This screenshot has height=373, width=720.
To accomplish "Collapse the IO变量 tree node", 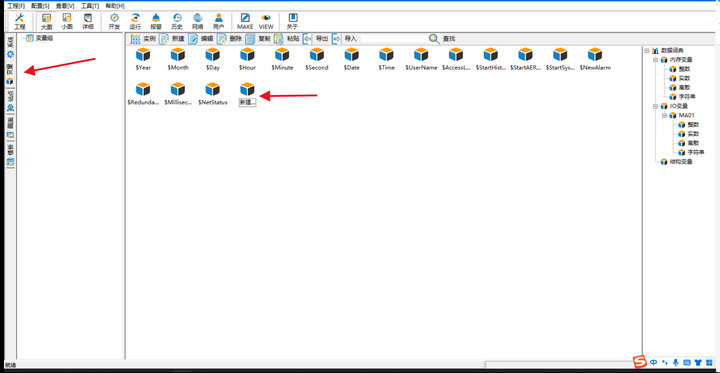I will (x=655, y=106).
